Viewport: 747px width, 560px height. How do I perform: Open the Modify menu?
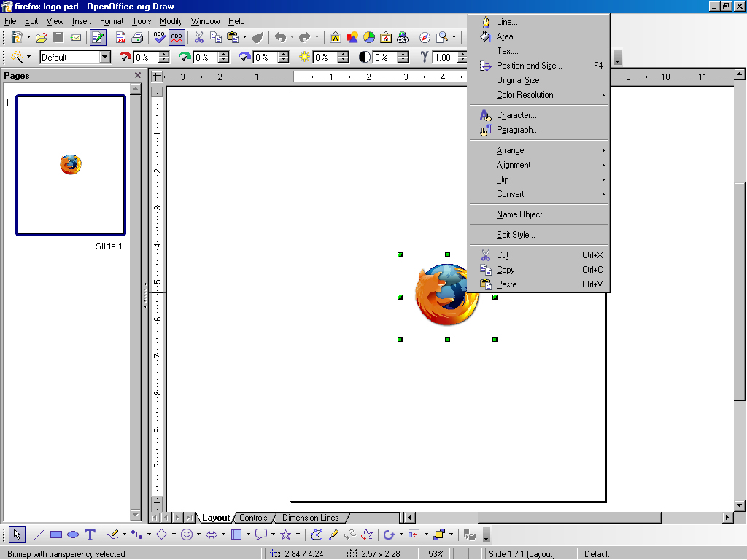tap(171, 21)
